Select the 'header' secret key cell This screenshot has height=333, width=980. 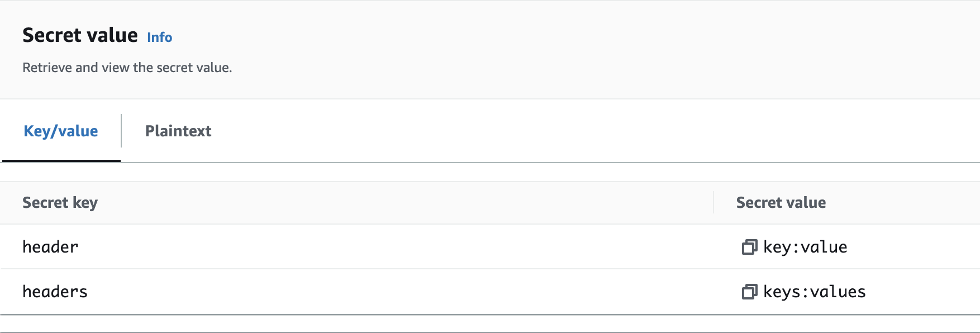(50, 247)
